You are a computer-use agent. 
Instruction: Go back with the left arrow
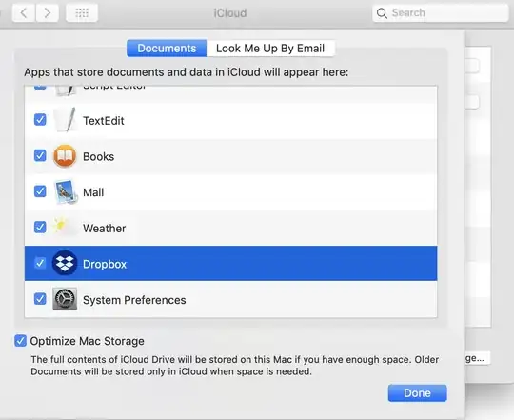[24, 13]
